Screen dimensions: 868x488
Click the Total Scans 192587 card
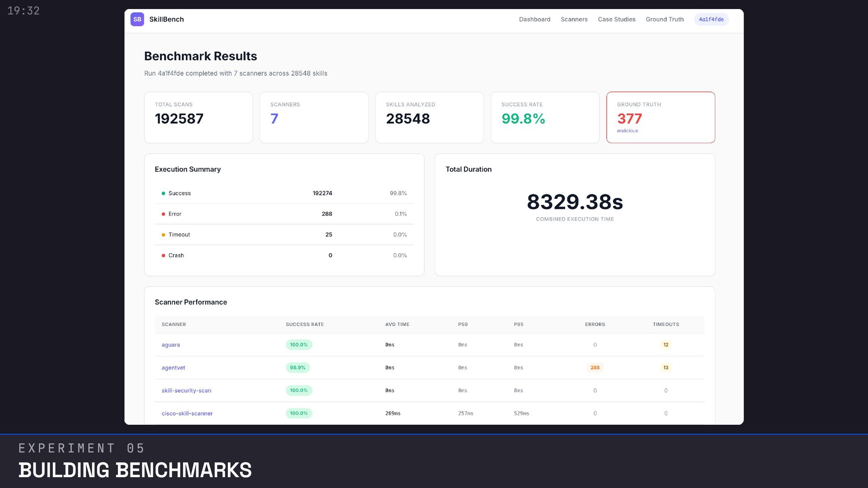coord(198,117)
